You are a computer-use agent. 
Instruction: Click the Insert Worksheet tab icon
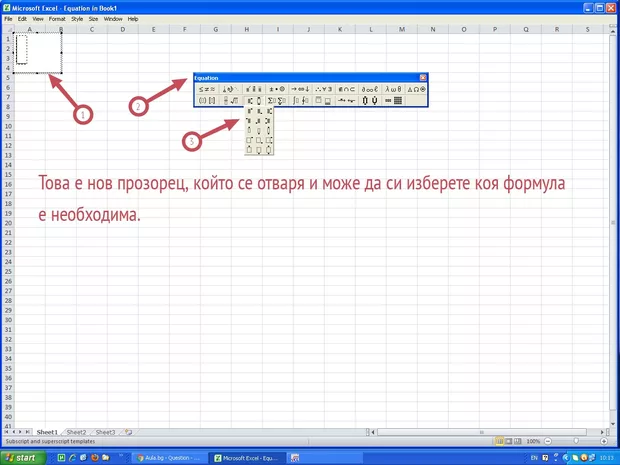coord(128,432)
